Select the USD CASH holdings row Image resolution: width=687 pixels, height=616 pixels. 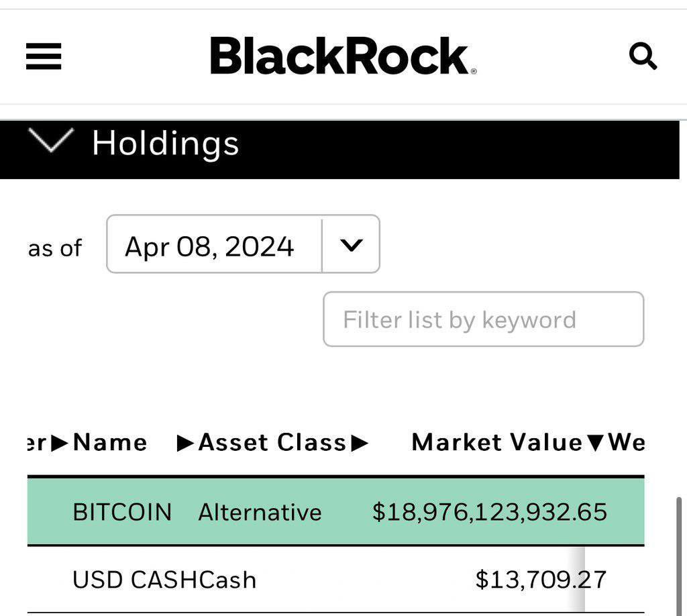335,579
